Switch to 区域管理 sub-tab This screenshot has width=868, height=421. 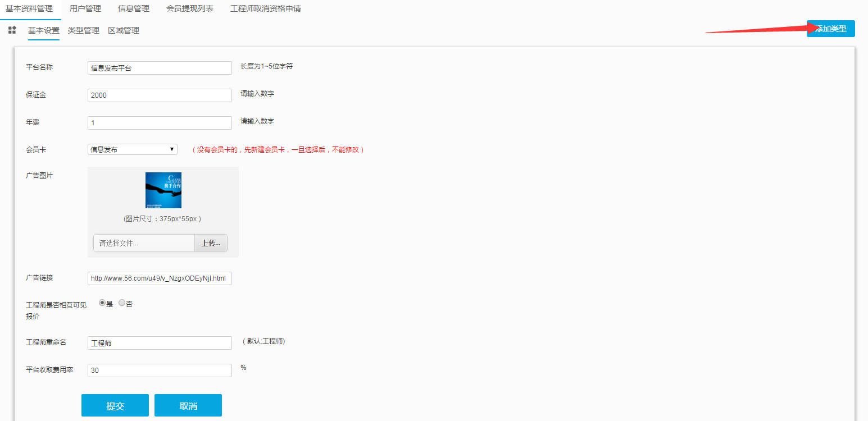point(124,30)
